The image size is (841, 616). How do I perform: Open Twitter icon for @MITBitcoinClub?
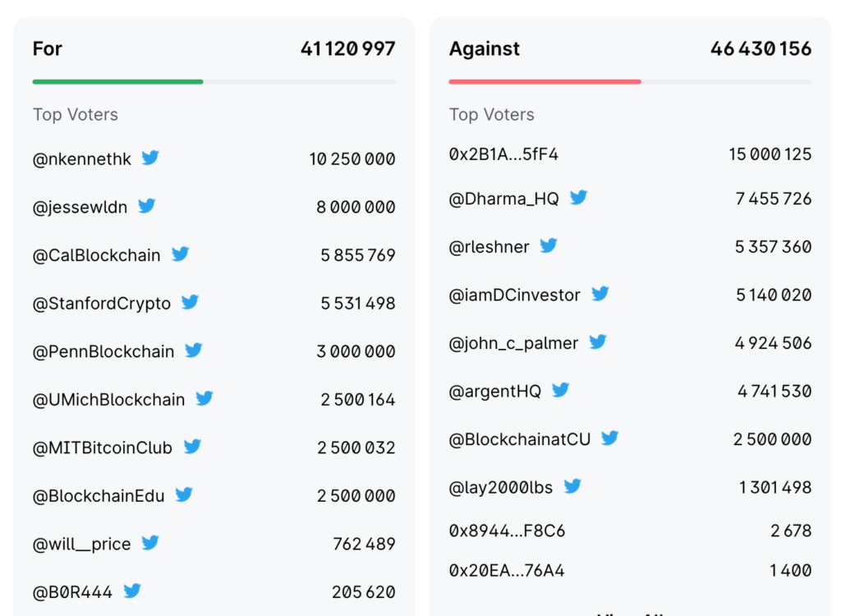click(192, 447)
